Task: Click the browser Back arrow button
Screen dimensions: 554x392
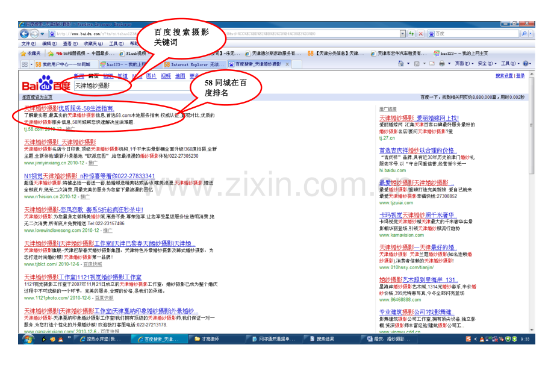Action: pyautogui.click(x=24, y=34)
